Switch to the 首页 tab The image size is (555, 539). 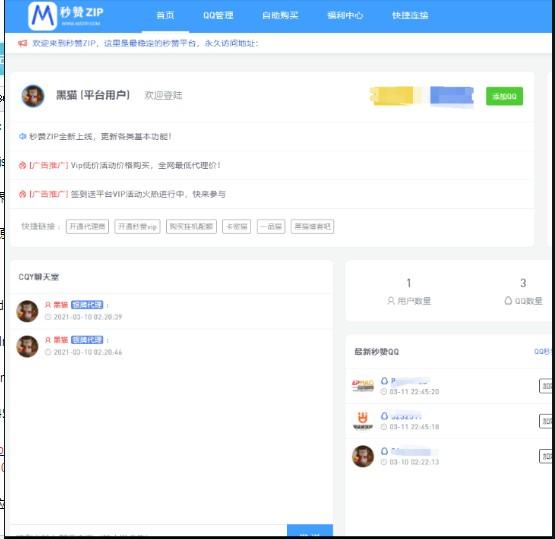pos(165,15)
